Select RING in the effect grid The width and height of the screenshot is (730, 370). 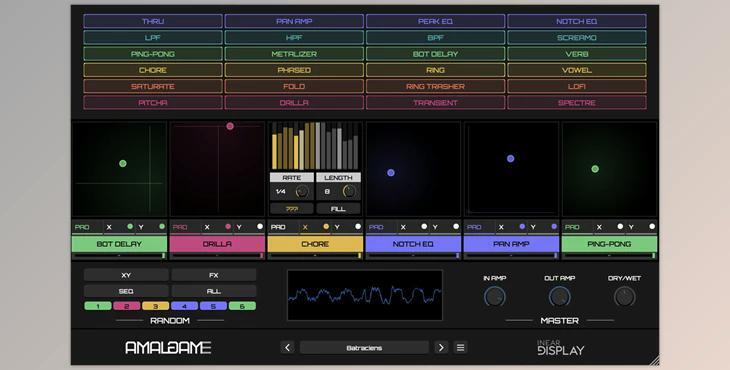tap(435, 70)
